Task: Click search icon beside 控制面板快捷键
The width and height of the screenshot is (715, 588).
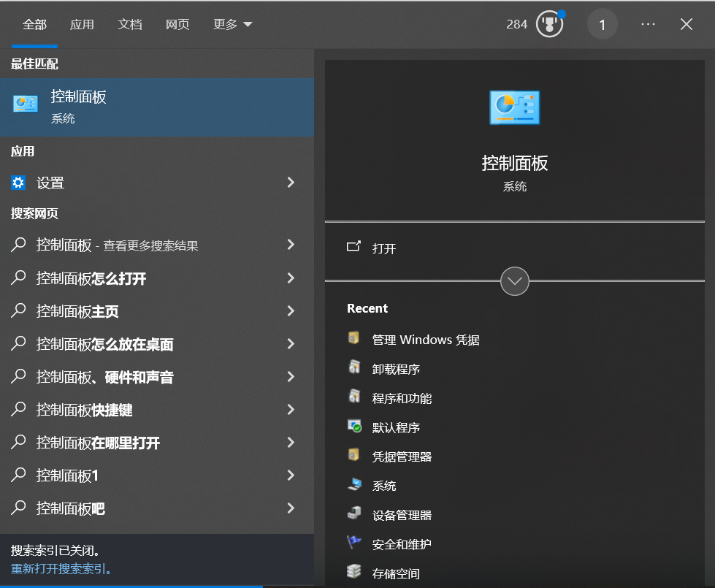Action: [x=18, y=409]
